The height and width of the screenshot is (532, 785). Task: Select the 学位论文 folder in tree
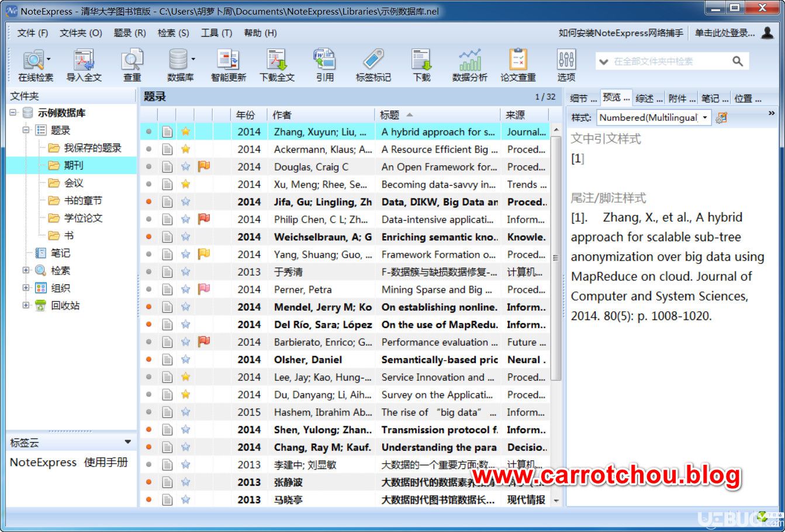pos(83,218)
